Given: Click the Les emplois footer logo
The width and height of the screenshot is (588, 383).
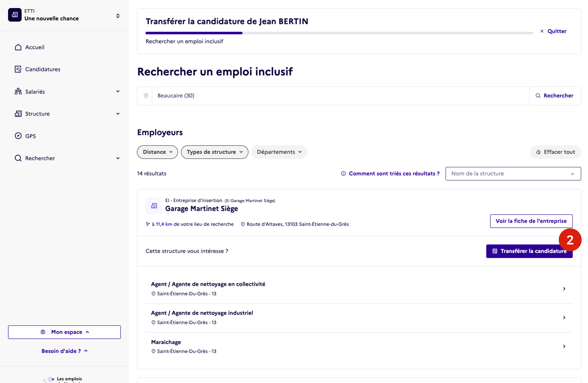Looking at the screenshot, I should pos(63,380).
